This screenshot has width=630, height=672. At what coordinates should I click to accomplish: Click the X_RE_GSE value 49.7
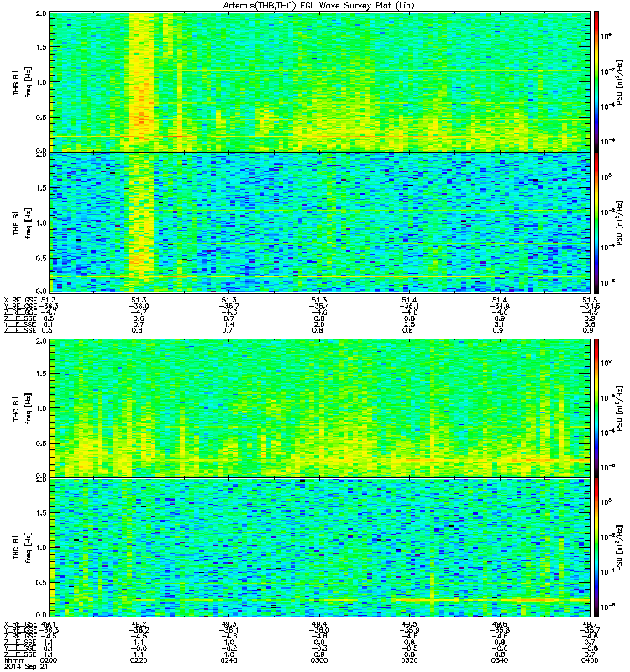coord(591,624)
